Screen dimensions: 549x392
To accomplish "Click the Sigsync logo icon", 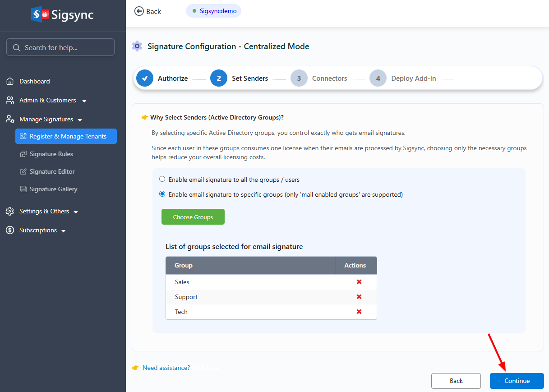I will click(x=40, y=14).
